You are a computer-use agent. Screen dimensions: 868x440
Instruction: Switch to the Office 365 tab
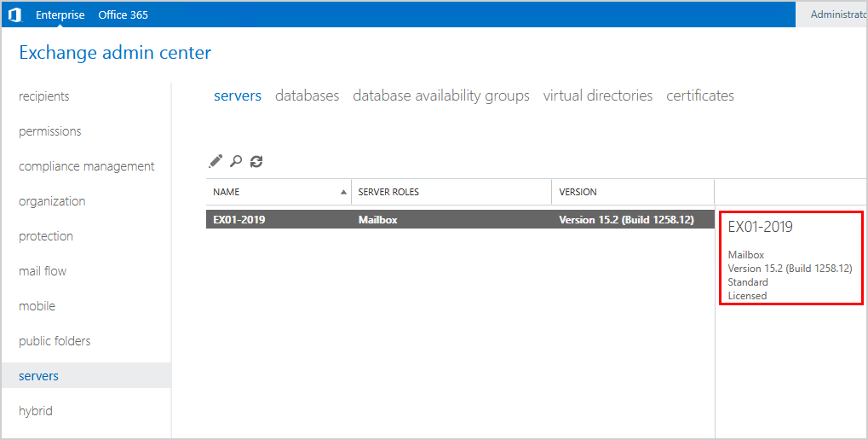[123, 14]
